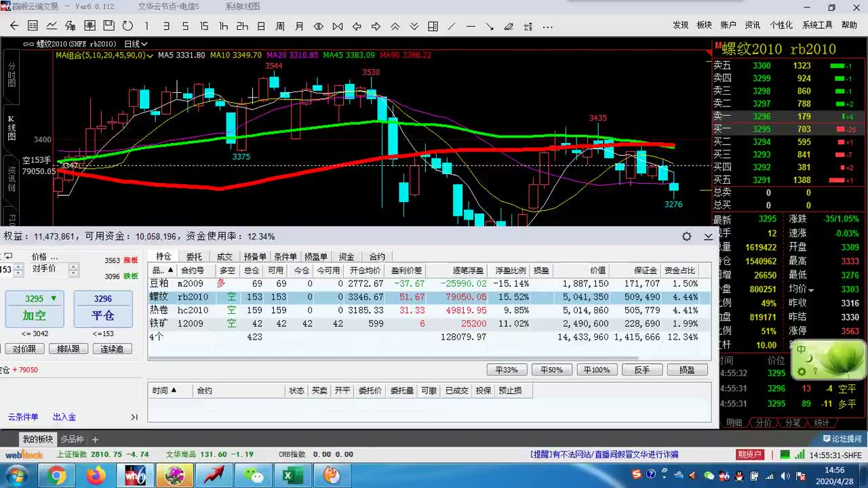868x488 pixels.
Task: Click the quantity spinner next to 153
Action: tap(19, 269)
